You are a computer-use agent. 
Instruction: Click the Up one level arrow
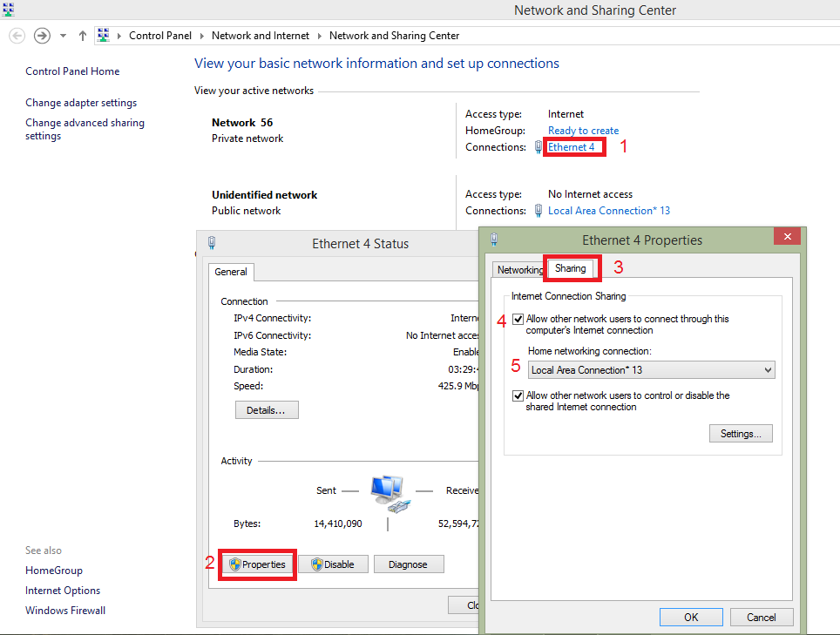(x=83, y=36)
